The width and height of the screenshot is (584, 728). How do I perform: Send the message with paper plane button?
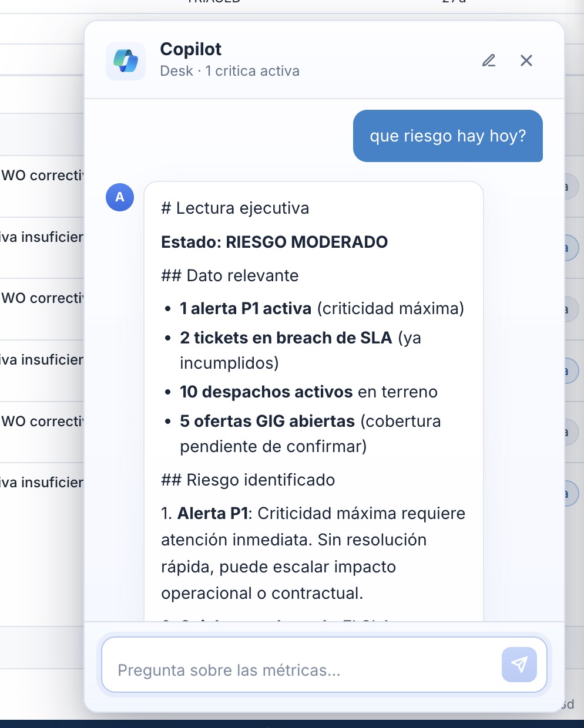click(519, 665)
